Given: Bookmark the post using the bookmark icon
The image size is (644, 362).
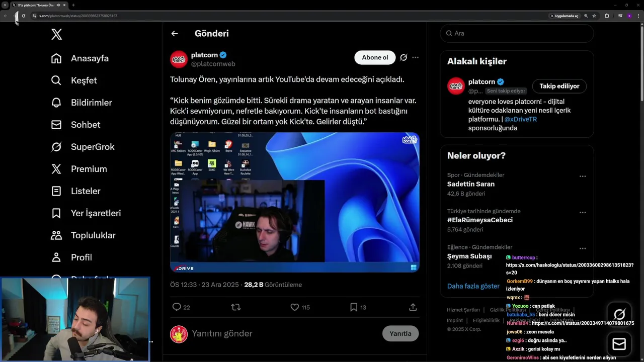Looking at the screenshot, I should [x=354, y=307].
